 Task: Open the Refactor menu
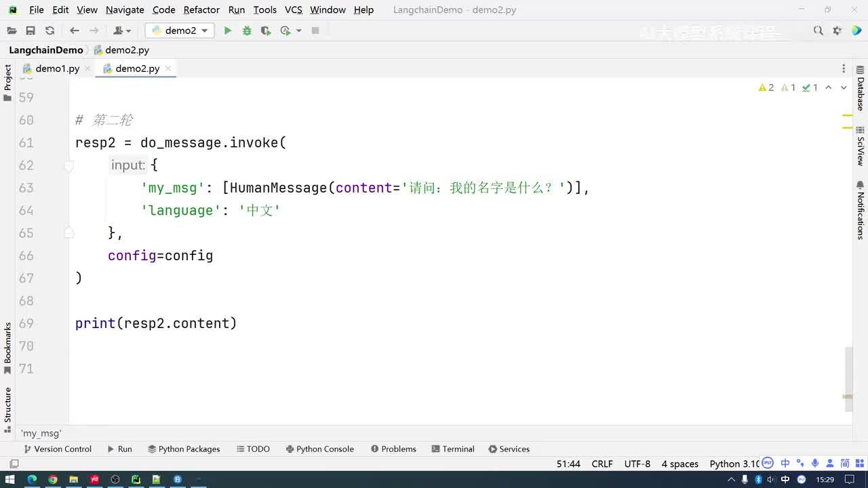[x=201, y=9]
